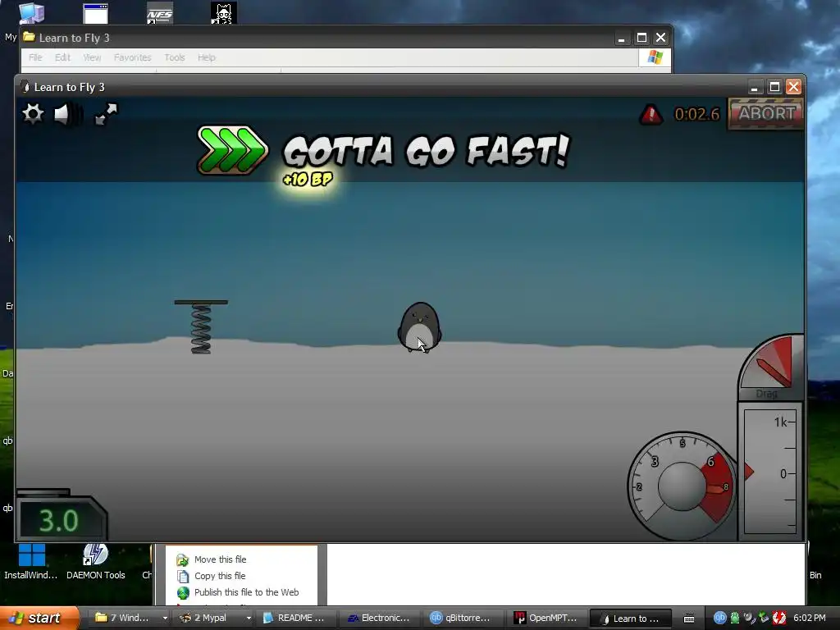Click Move this file link
Screen dimensions: 840x630
(220, 559)
